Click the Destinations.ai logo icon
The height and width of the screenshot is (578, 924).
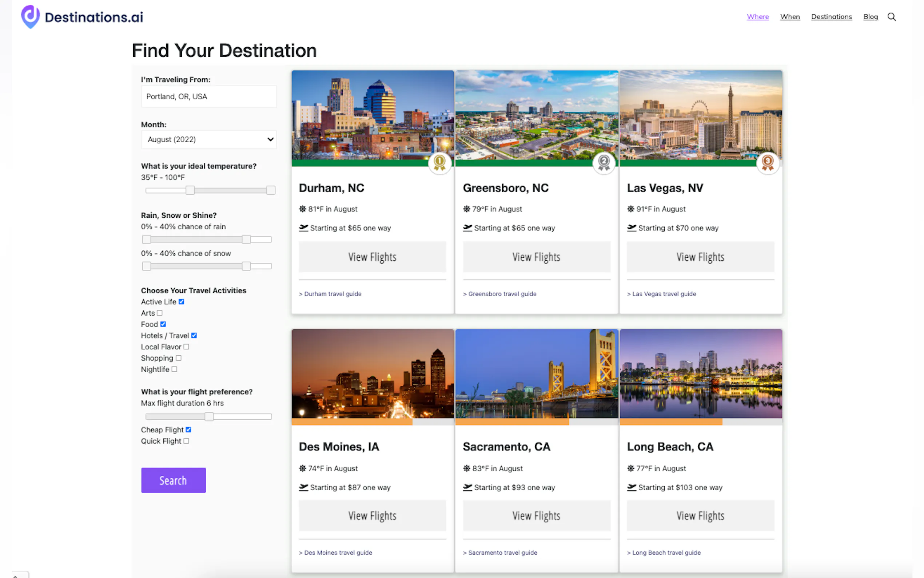click(30, 16)
